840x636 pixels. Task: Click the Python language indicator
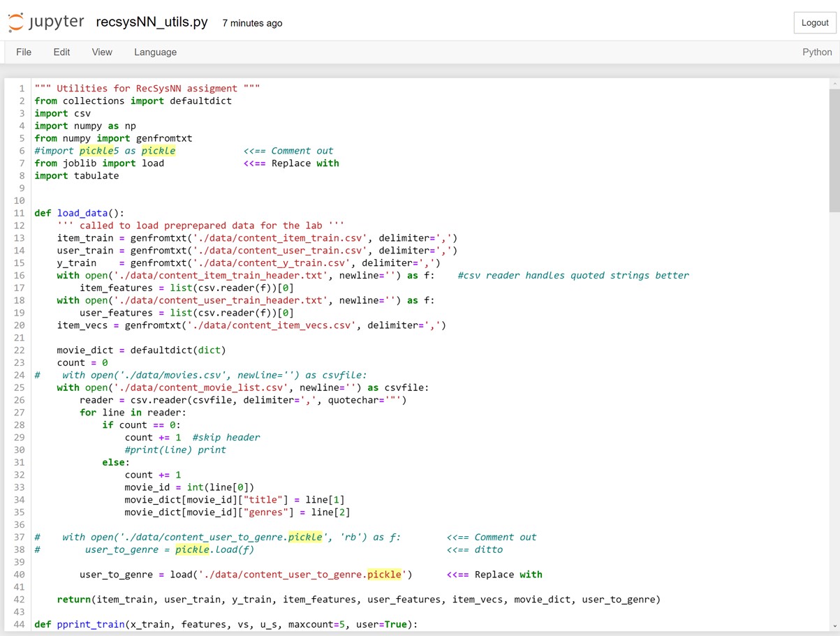pos(817,52)
